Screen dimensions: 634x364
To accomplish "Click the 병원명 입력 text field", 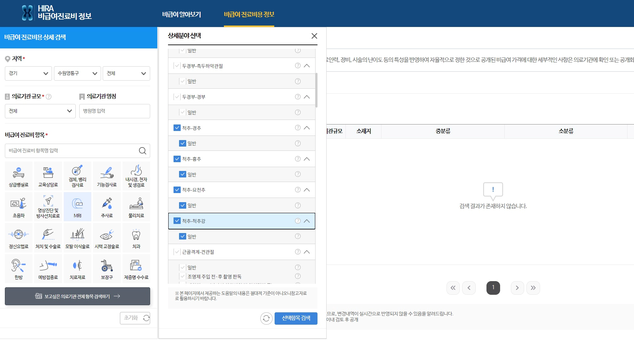I will pos(114,111).
